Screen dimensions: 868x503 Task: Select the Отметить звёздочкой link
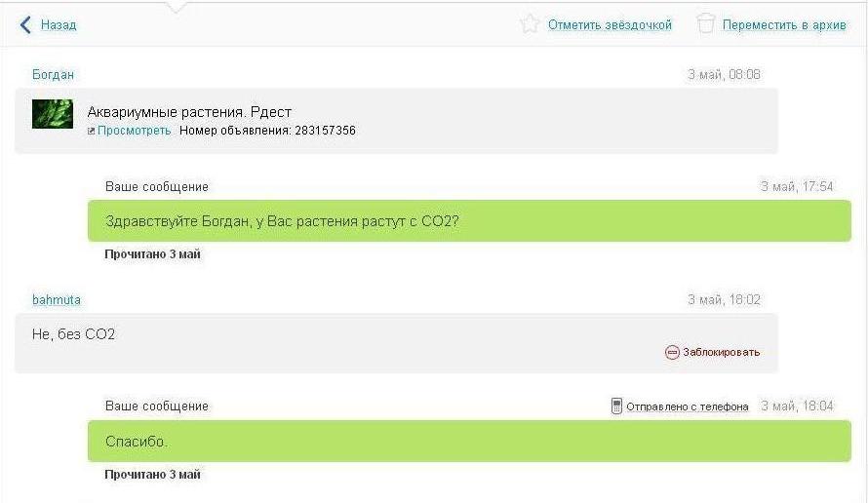(x=610, y=25)
